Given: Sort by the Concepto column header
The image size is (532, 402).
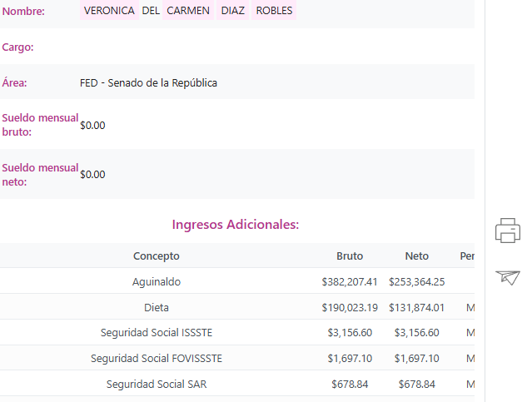Looking at the screenshot, I should click(x=156, y=256).
